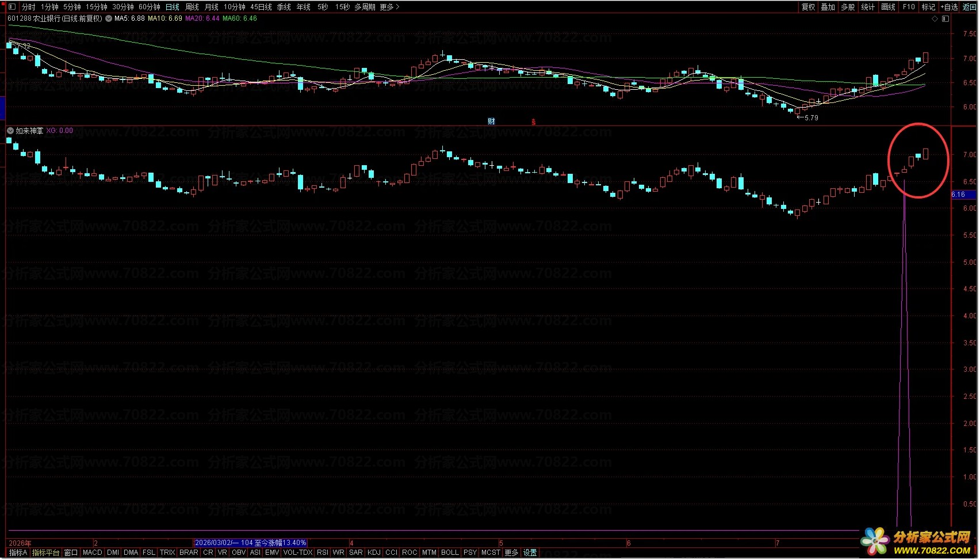This screenshot has width=980, height=560.
Task: Select the 60分钟 period
Action: point(150,7)
